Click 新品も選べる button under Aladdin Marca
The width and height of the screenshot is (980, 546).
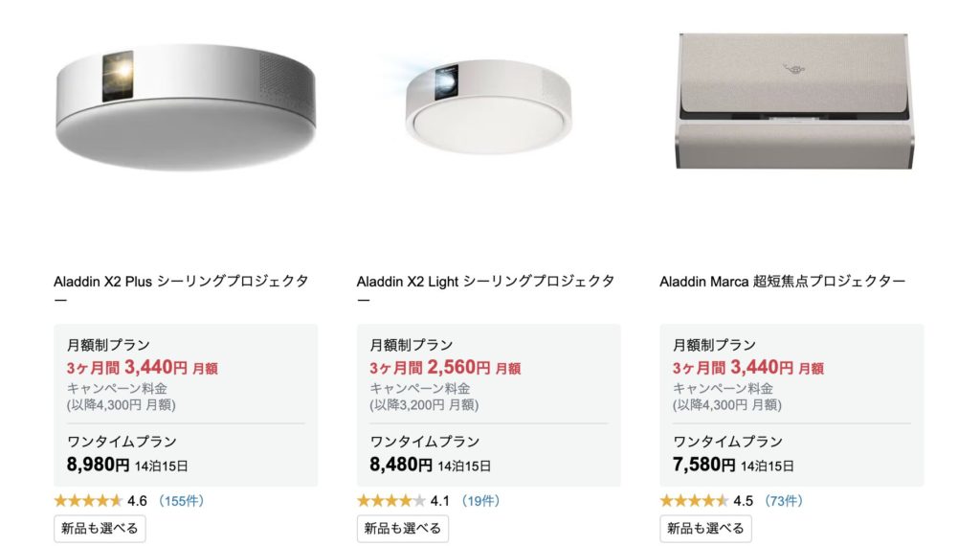pyautogui.click(x=705, y=528)
